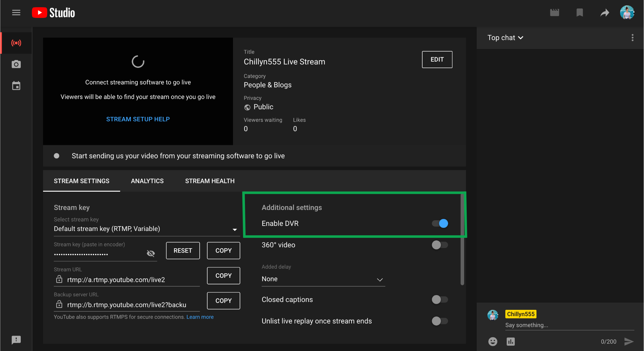The height and width of the screenshot is (351, 644).
Task: Click the COPY button for Stream URL
Action: coord(223,275)
